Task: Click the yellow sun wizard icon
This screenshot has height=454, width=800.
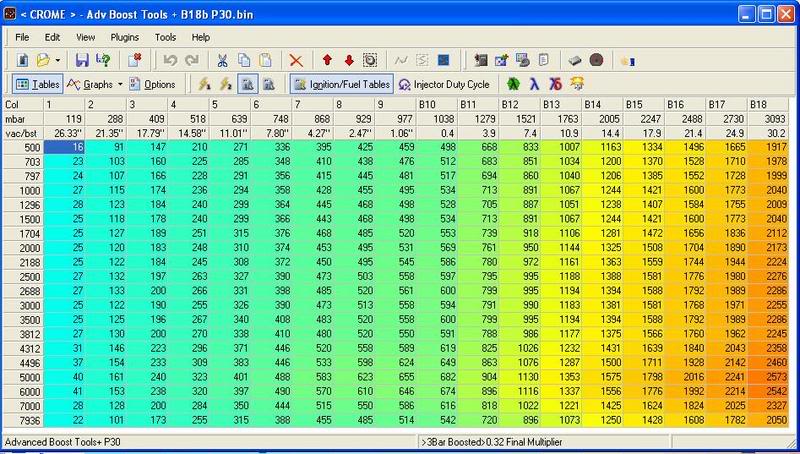Action: (x=577, y=84)
